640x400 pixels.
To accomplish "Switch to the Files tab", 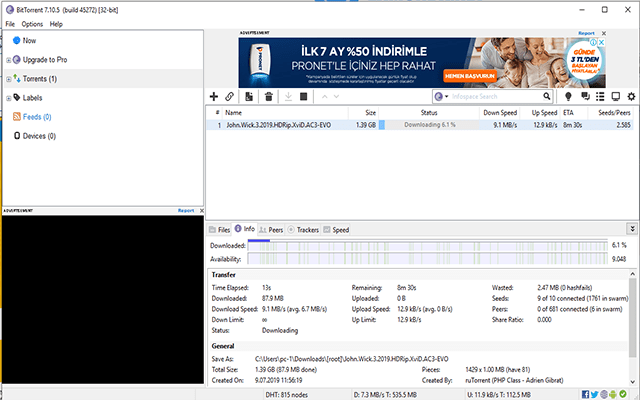I will pos(220,230).
